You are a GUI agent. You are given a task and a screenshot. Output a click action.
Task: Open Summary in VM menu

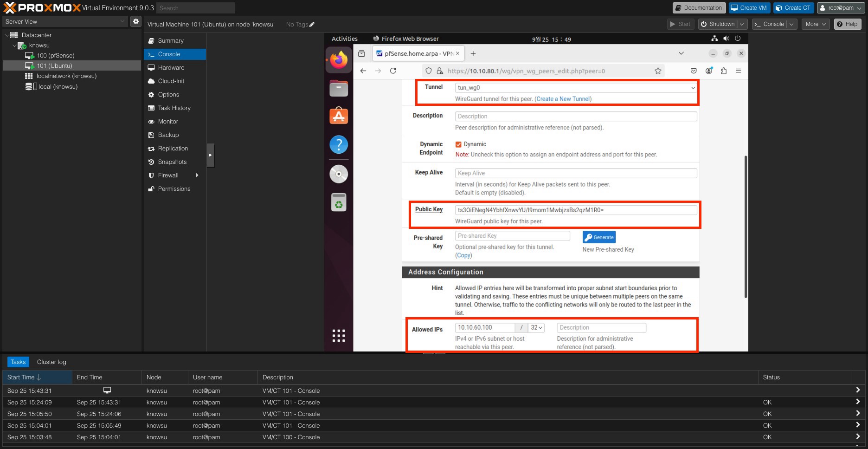(x=175, y=41)
